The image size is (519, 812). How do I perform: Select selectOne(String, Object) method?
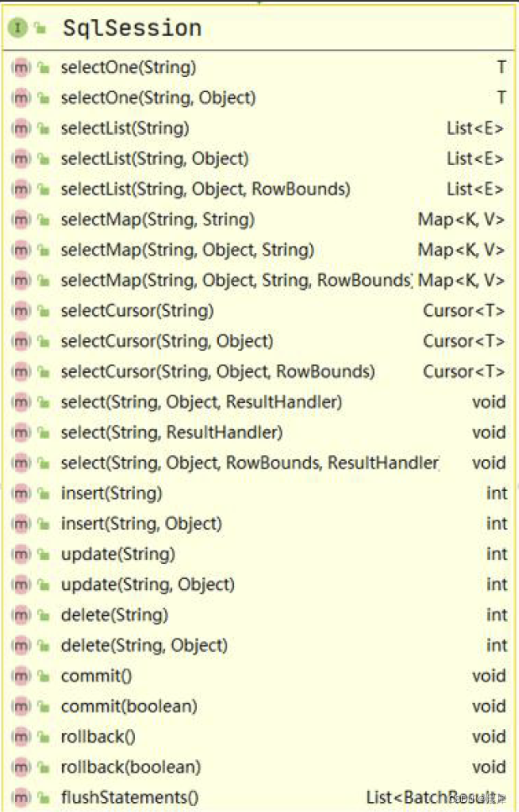(x=158, y=98)
